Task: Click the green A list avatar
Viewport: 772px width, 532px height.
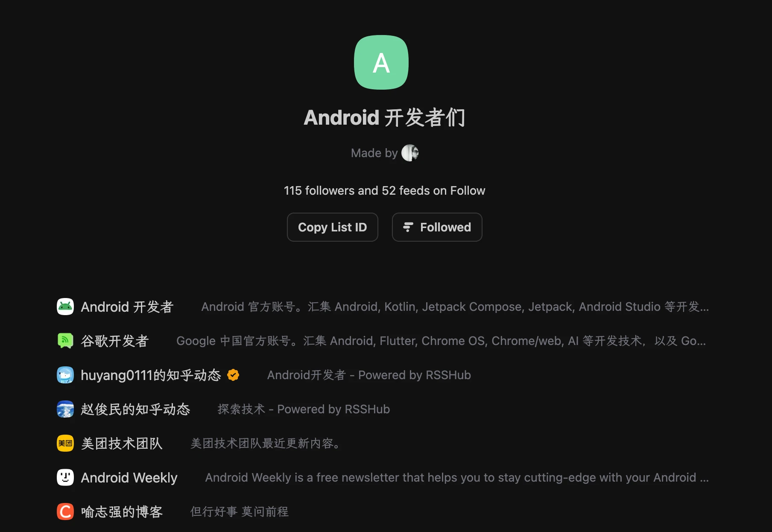Action: 381,62
